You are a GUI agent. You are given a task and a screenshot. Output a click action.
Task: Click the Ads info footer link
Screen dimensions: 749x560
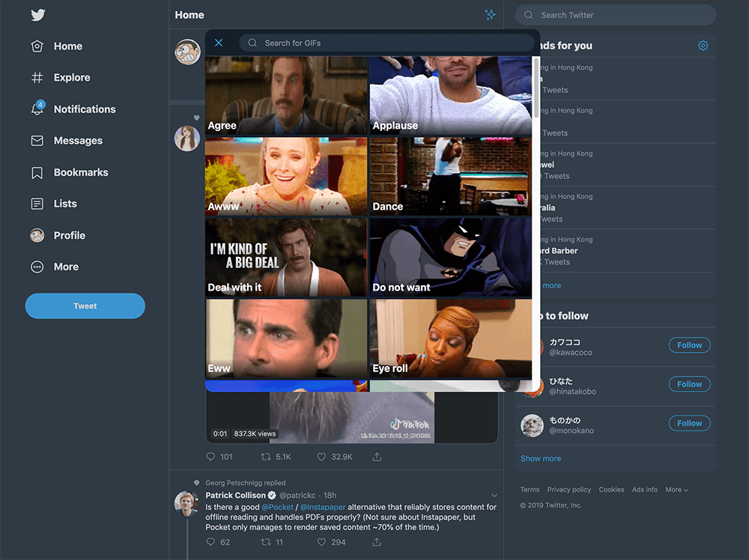click(x=644, y=490)
